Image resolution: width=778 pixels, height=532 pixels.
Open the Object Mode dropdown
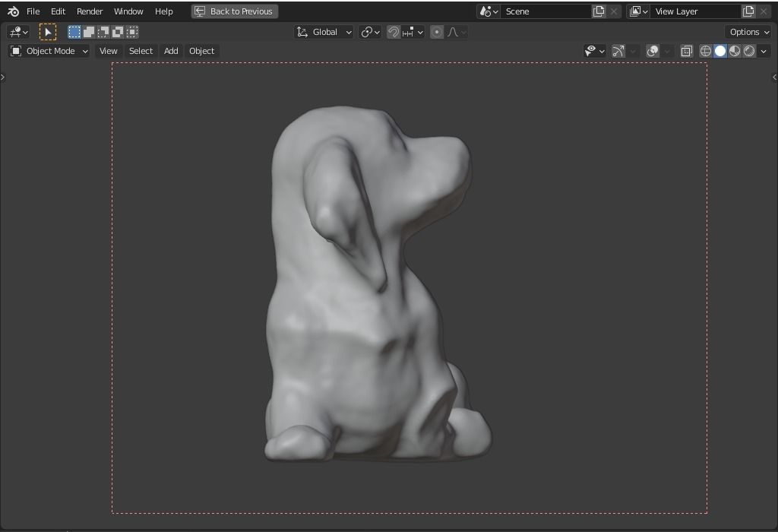49,51
